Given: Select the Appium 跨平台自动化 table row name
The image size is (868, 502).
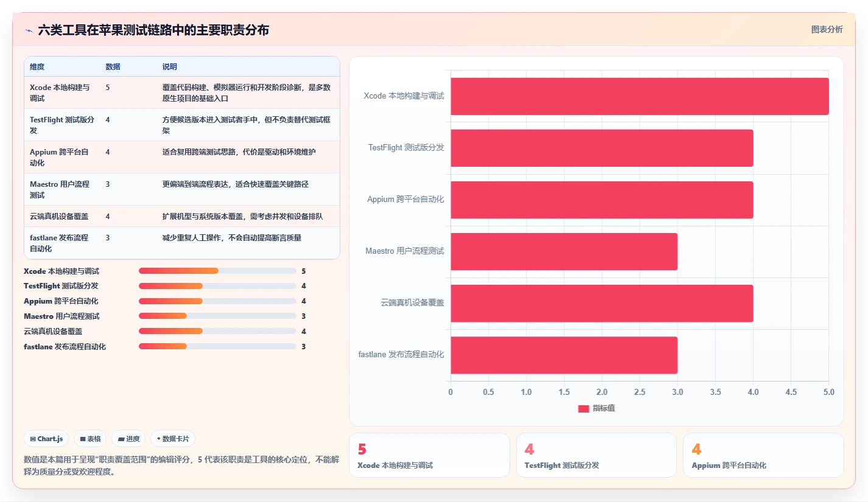Looking at the screenshot, I should tap(59, 157).
